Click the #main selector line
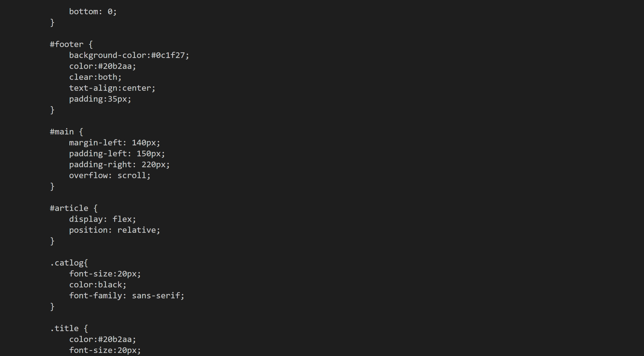This screenshot has height=356, width=644. tap(67, 132)
